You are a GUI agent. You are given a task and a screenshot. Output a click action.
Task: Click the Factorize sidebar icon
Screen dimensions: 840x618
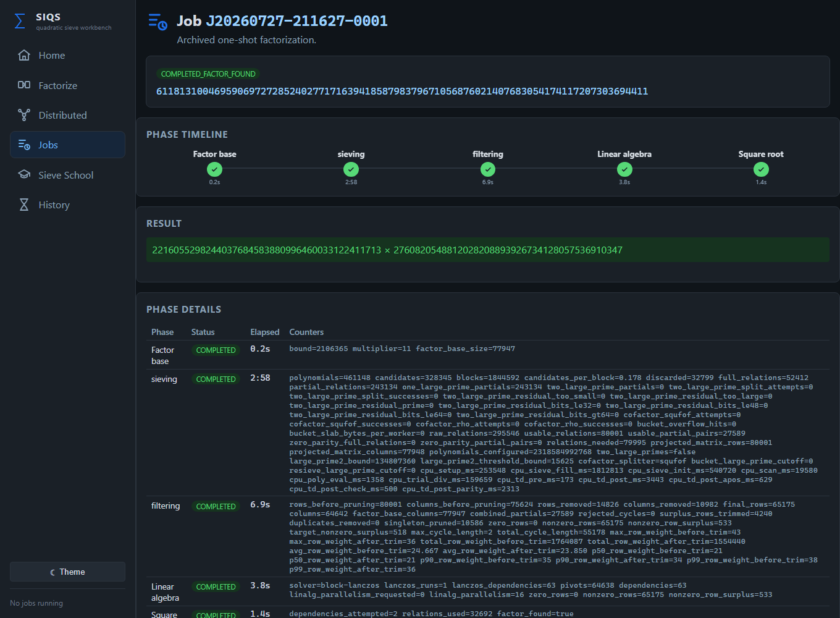tap(24, 85)
